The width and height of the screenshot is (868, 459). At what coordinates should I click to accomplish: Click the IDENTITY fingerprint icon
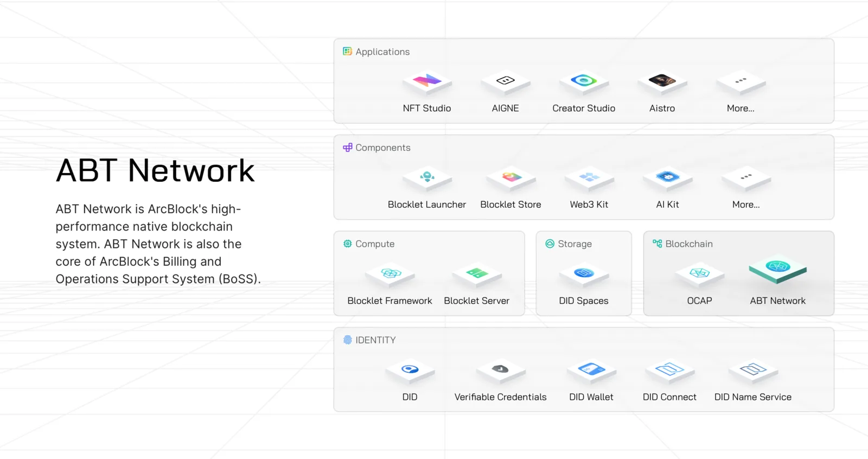pyautogui.click(x=348, y=340)
